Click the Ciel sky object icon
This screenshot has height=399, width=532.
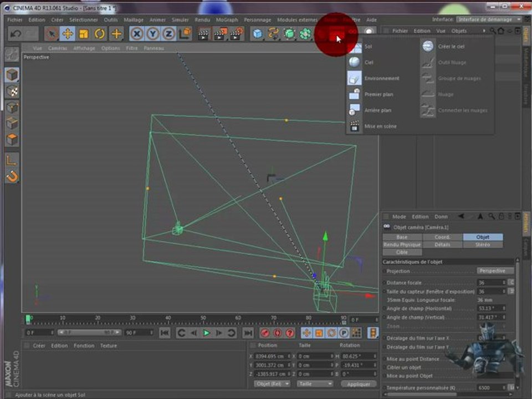(355, 63)
